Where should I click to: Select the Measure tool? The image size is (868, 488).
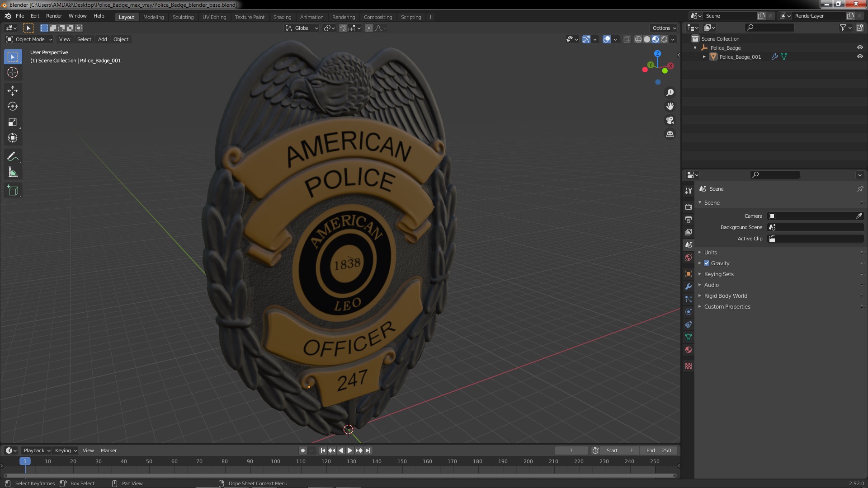[x=13, y=173]
